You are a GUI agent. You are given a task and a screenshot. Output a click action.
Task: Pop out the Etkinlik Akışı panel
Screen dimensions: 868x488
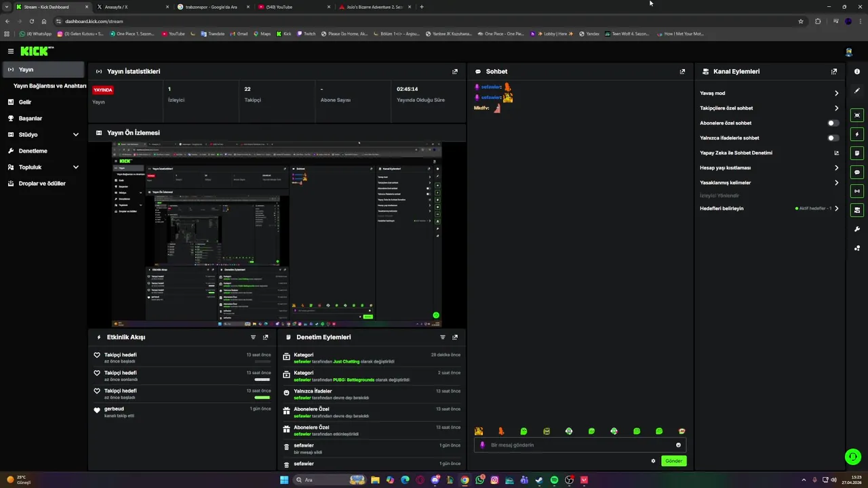265,337
